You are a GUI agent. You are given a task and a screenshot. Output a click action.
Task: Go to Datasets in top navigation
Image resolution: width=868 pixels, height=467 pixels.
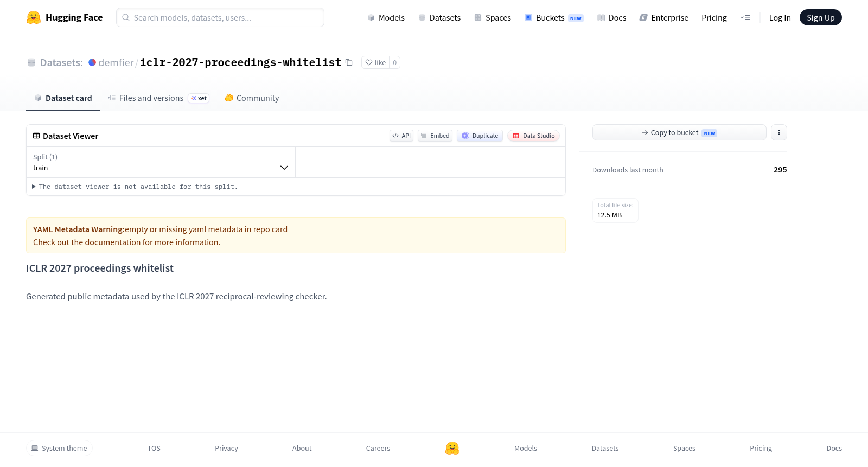coord(439,17)
